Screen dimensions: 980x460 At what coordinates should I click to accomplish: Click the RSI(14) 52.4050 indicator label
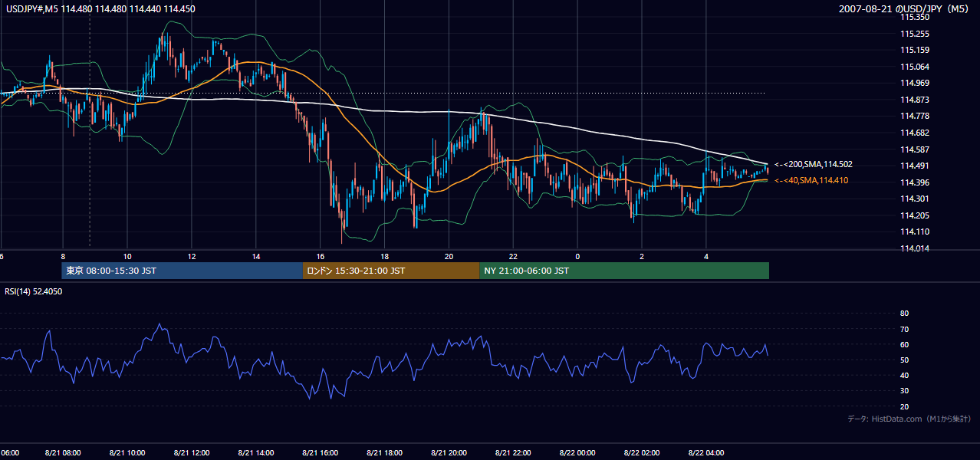point(34,291)
